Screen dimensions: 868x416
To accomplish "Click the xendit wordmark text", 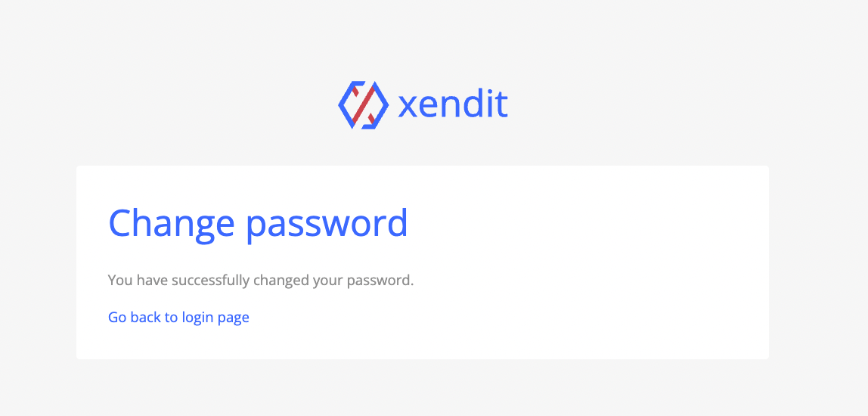I will [453, 105].
